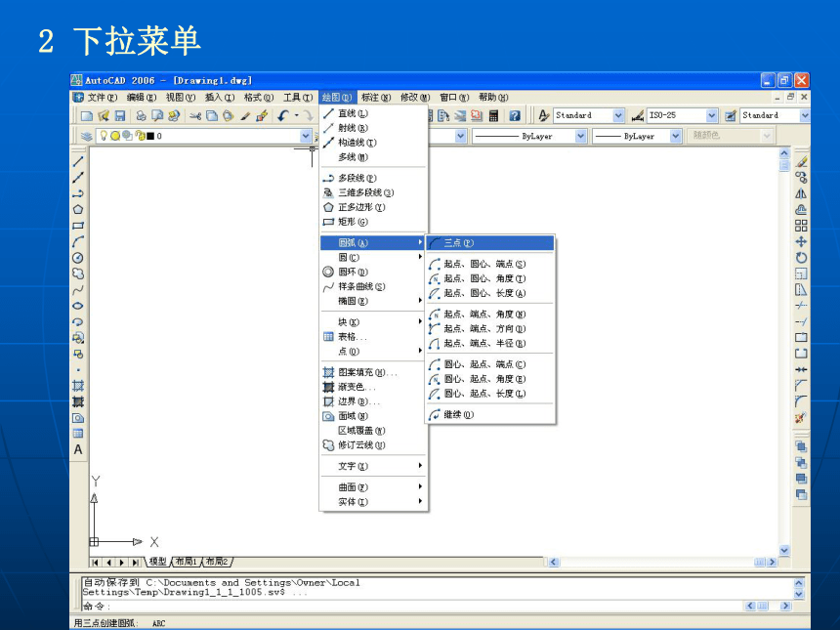Click the Mirror tool in right toolbar
The image size is (840, 630).
tap(801, 193)
